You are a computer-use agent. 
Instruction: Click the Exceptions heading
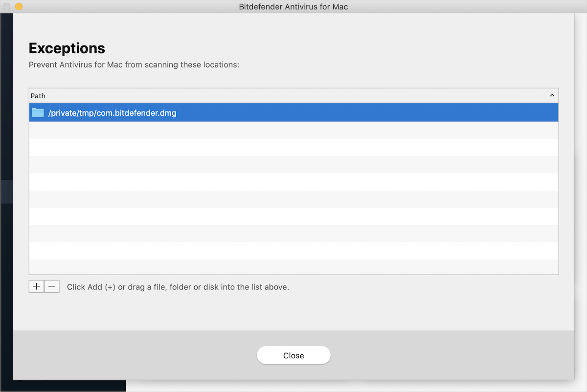[x=67, y=48]
